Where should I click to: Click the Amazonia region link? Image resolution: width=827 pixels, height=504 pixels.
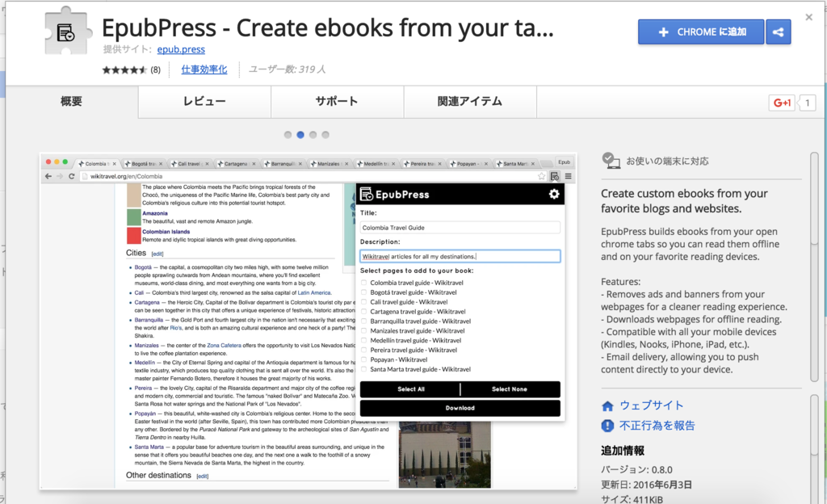point(154,213)
